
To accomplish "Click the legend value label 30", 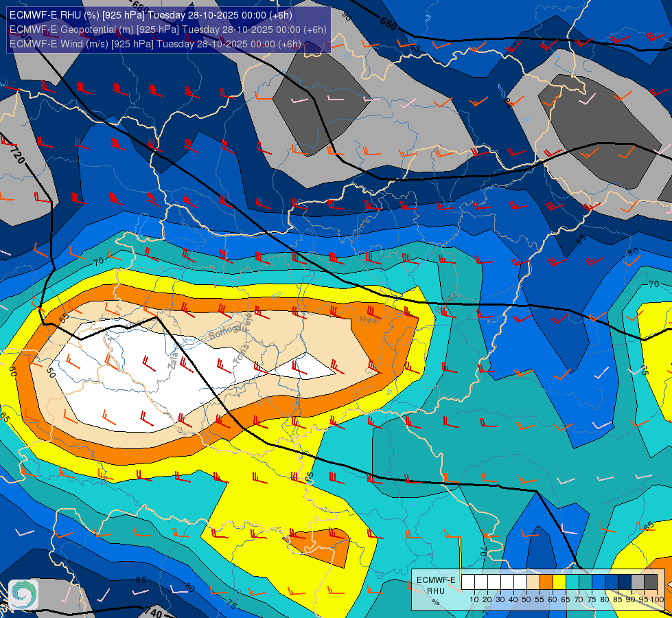I will (x=500, y=599).
